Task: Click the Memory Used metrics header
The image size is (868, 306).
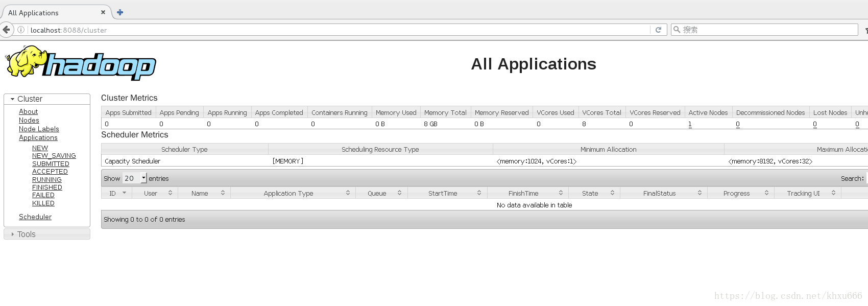Action: [x=396, y=112]
